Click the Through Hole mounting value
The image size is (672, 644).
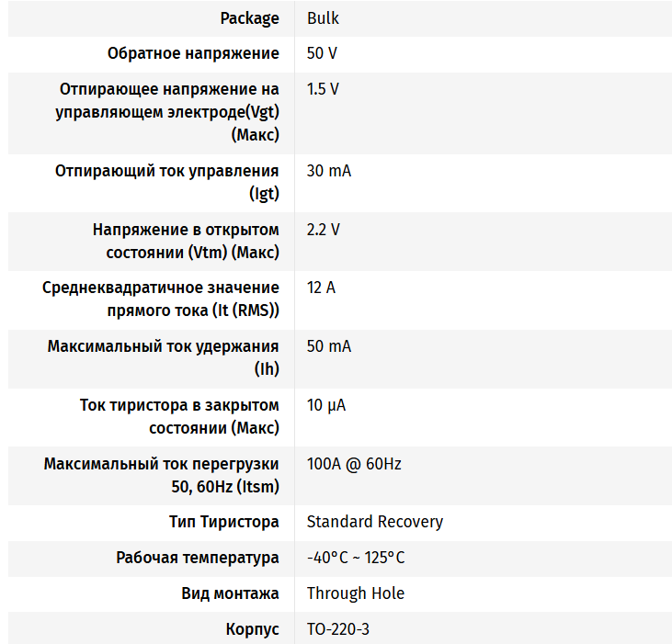(355, 593)
